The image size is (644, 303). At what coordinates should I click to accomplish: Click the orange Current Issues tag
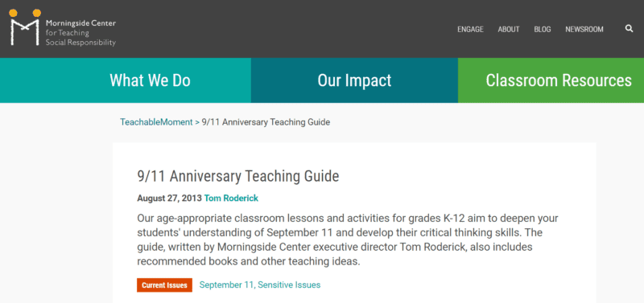click(164, 285)
